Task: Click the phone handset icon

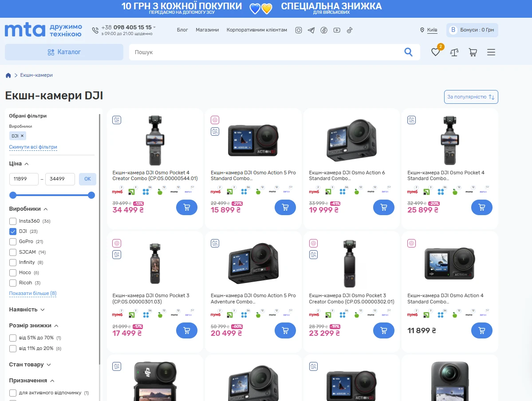Action: [x=95, y=30]
